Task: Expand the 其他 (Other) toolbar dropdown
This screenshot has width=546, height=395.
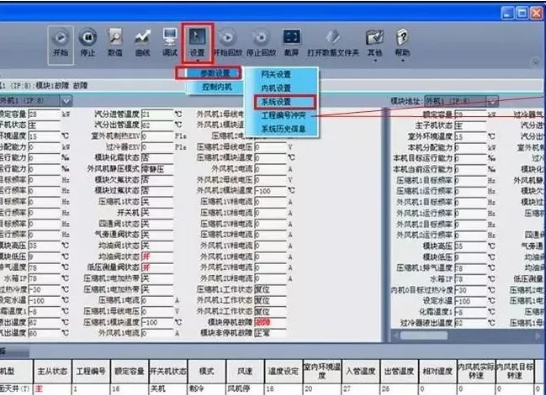Action: tap(375, 45)
